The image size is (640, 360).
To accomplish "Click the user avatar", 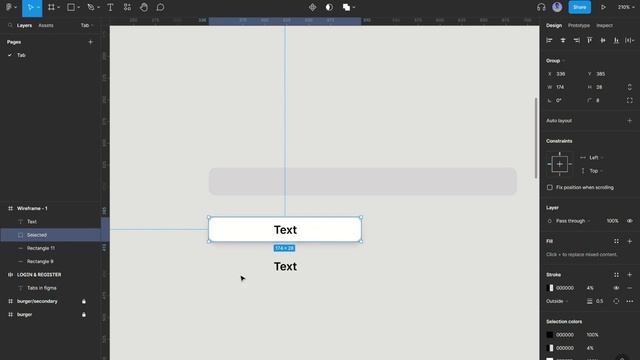I will point(557,7).
